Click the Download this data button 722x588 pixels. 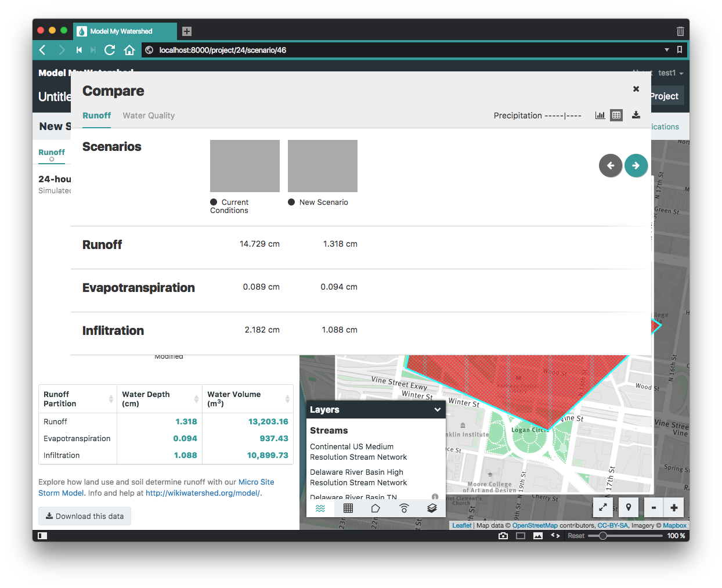(84, 516)
